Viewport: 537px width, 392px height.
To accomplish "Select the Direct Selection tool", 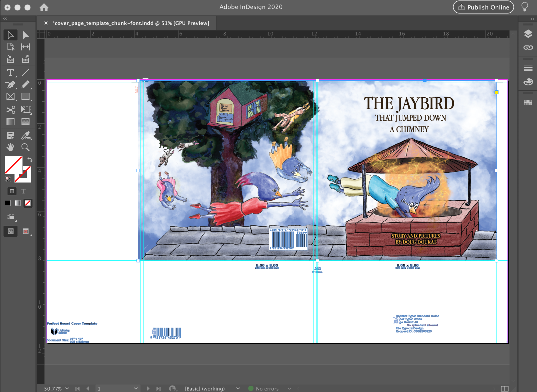I will coord(25,35).
